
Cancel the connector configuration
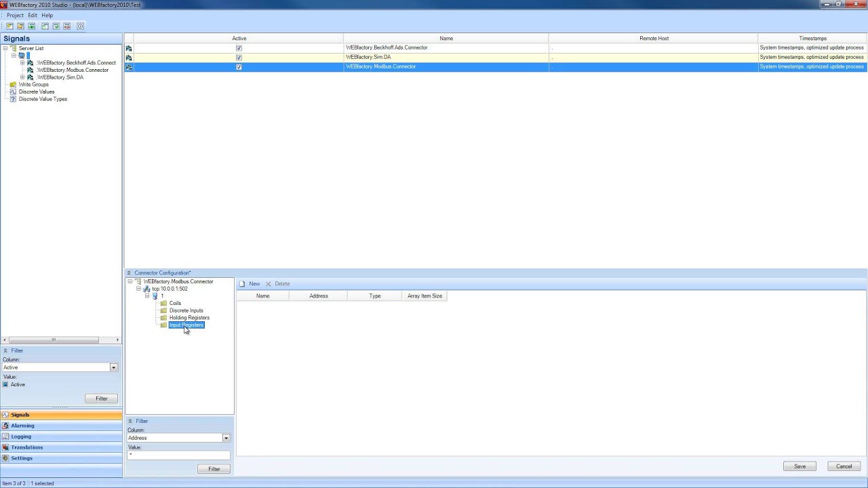(844, 466)
